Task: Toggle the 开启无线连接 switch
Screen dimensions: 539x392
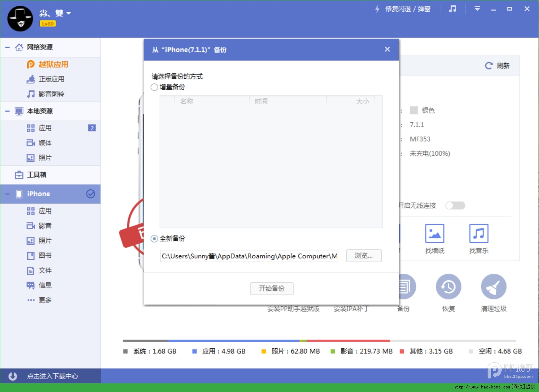Action: point(455,206)
